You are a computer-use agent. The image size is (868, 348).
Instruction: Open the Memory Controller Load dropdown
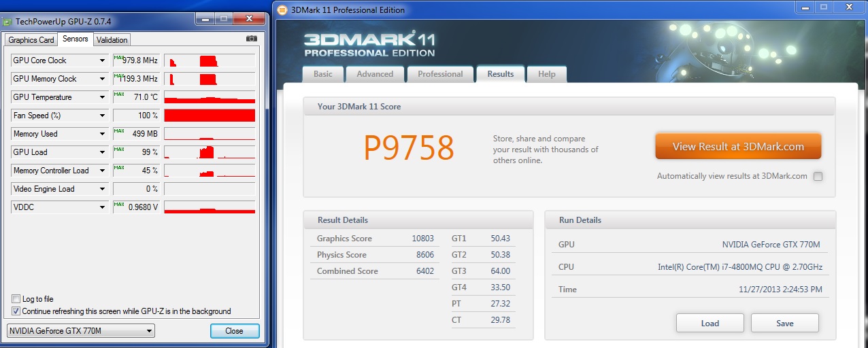tap(103, 171)
